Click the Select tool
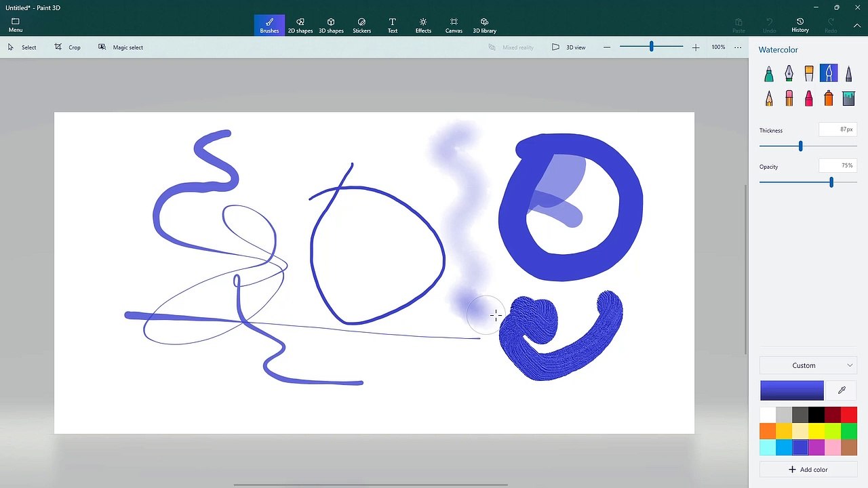This screenshot has height=488, width=868. 22,47
